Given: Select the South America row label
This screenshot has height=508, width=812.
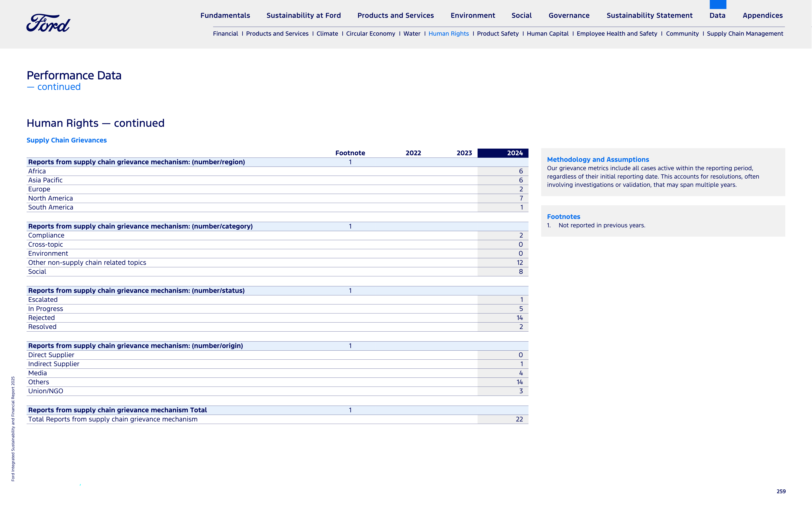Looking at the screenshot, I should click(51, 207).
